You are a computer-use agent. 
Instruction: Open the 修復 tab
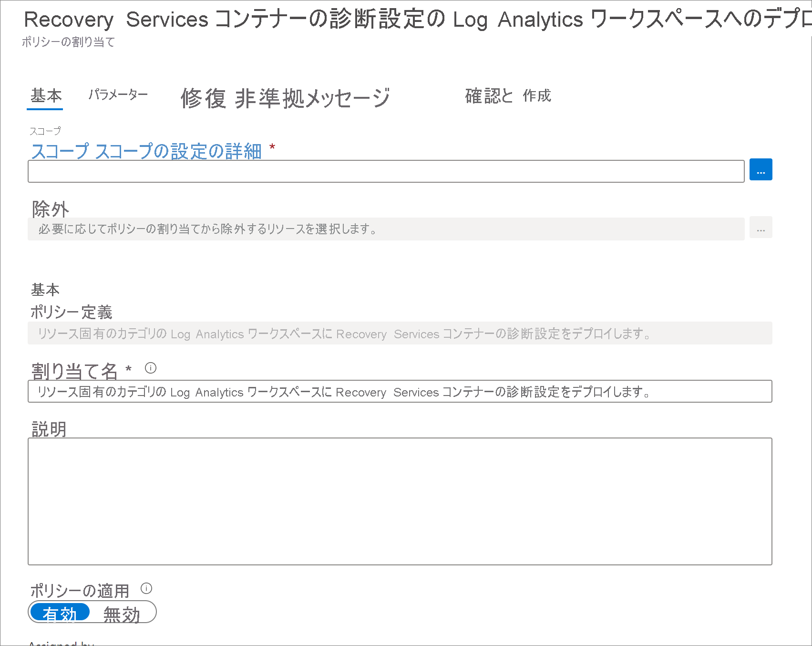click(x=204, y=98)
